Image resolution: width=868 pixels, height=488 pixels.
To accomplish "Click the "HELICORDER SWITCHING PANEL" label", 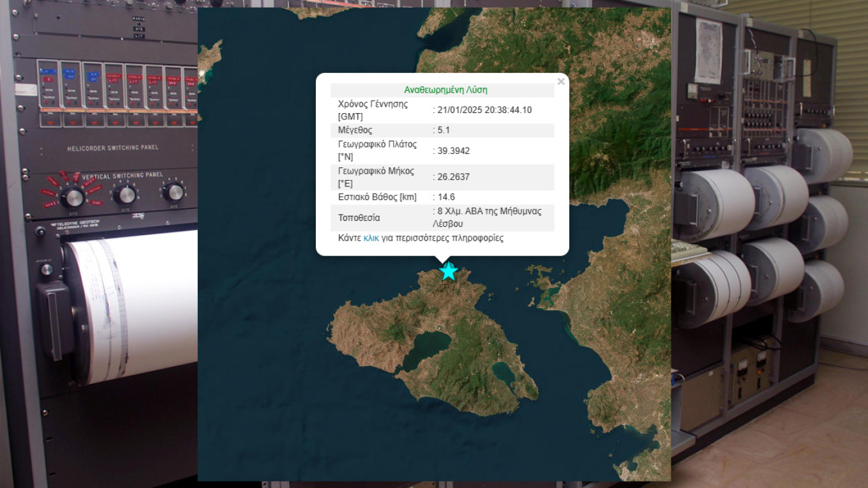I will click(112, 148).
